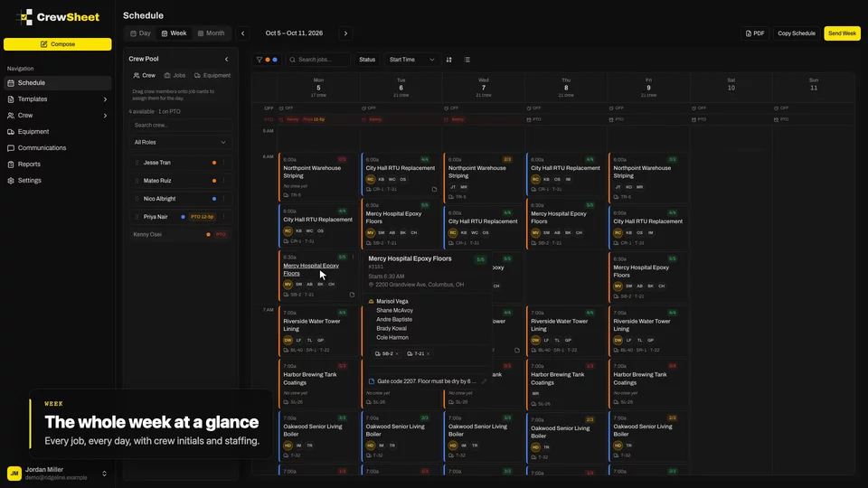Open Monday Riverside Water Tower Lining card
The height and width of the screenshot is (488, 868).
pyautogui.click(x=317, y=331)
